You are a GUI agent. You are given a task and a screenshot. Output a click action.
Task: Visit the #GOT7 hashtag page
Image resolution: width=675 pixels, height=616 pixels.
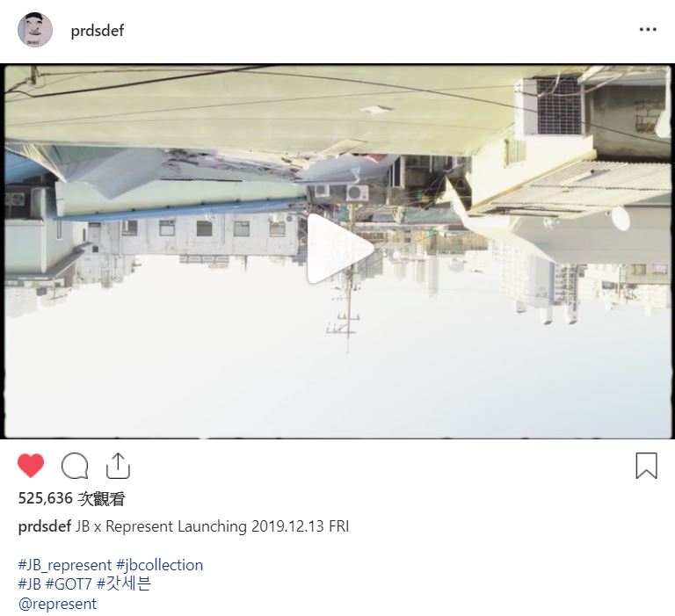point(69,584)
